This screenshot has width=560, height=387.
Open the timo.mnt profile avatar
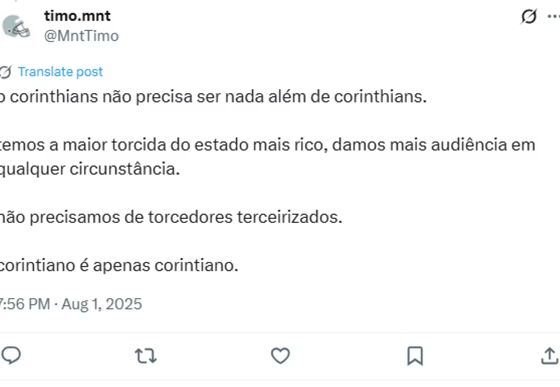[16, 26]
